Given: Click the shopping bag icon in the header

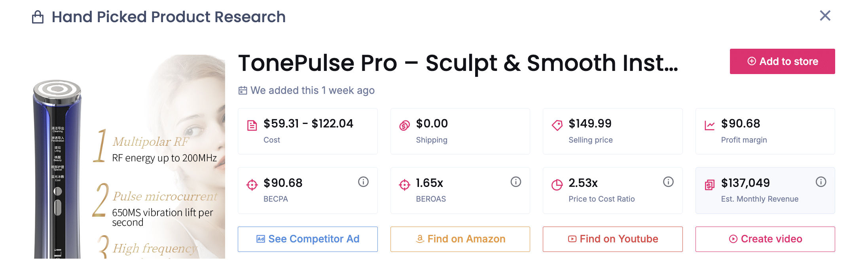Looking at the screenshot, I should 38,17.
